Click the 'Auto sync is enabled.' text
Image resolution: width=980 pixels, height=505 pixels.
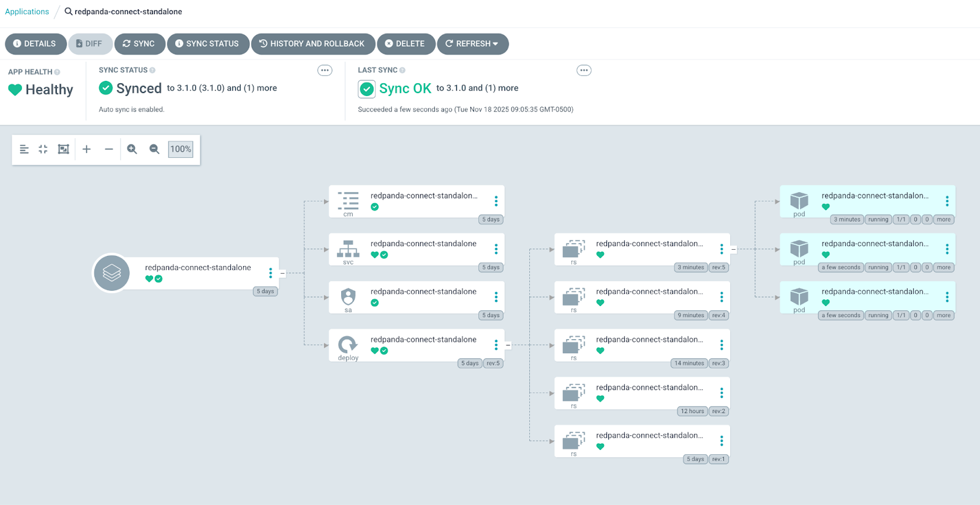click(x=132, y=110)
